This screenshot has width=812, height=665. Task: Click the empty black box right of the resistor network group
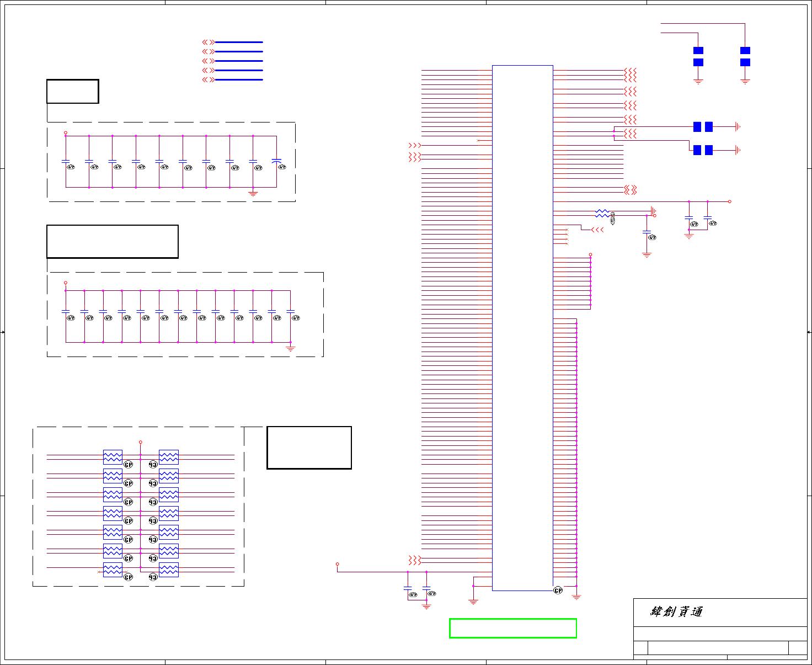(x=309, y=448)
